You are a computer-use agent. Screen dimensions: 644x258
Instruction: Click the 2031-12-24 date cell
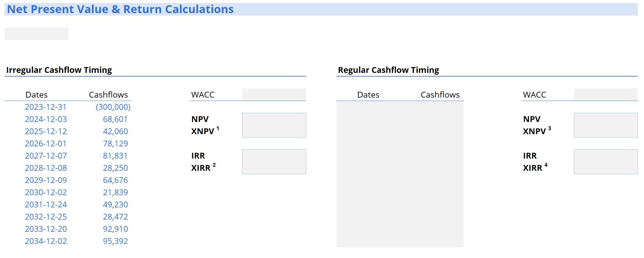pos(46,205)
